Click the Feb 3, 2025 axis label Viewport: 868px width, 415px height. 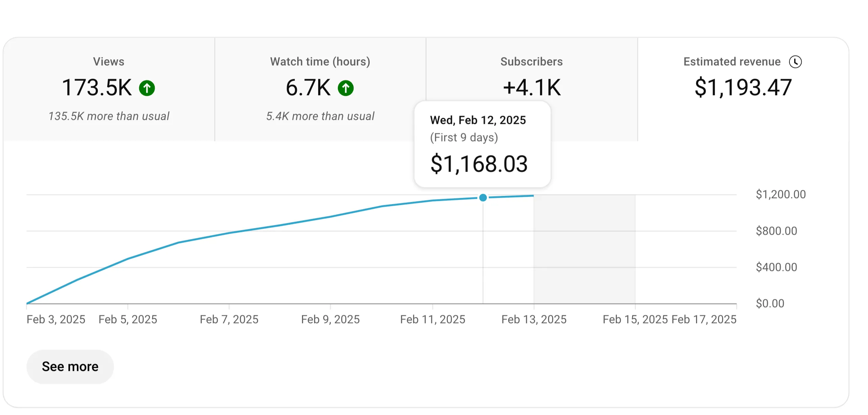point(56,319)
